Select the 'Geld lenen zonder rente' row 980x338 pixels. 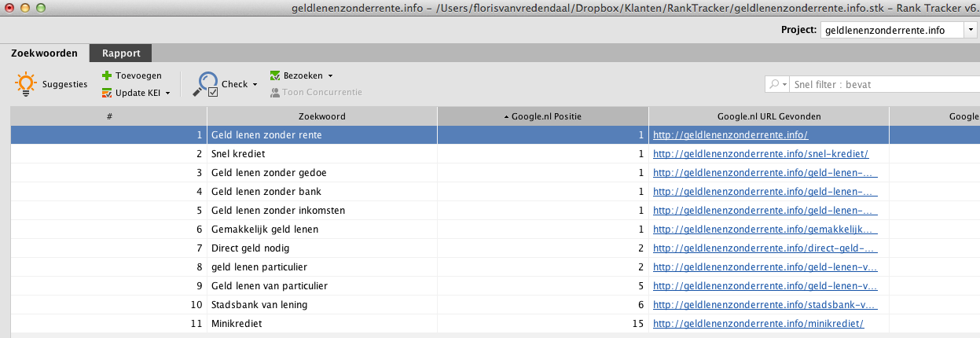495,135
